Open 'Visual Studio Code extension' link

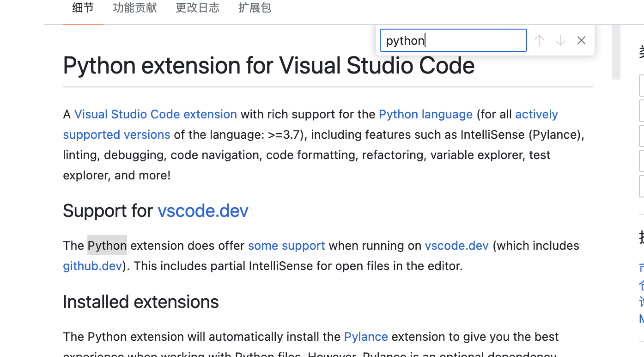coord(156,114)
